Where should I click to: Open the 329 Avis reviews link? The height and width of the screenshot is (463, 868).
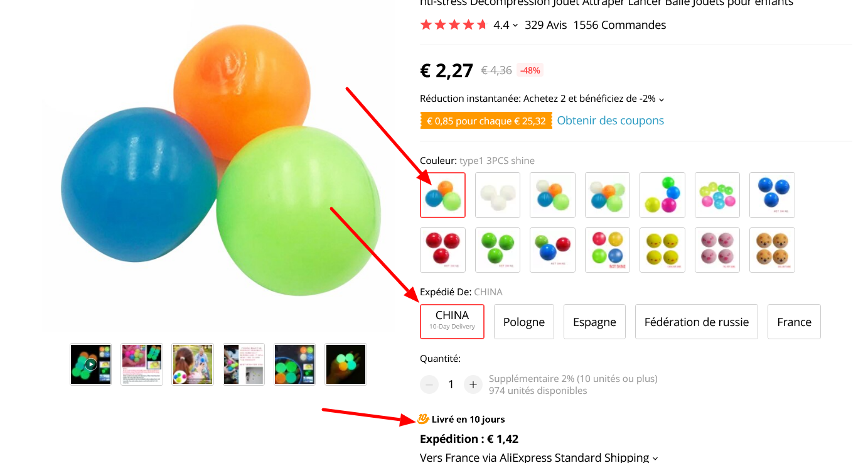point(545,25)
